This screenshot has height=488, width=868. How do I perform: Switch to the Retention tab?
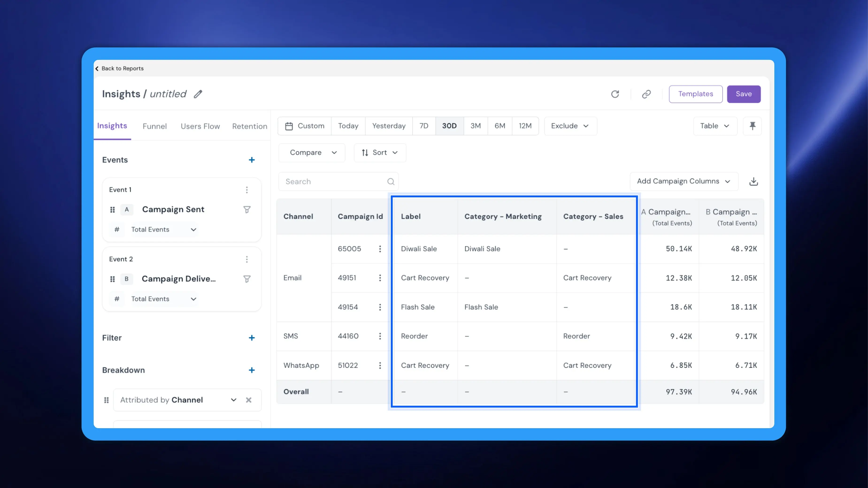(250, 126)
